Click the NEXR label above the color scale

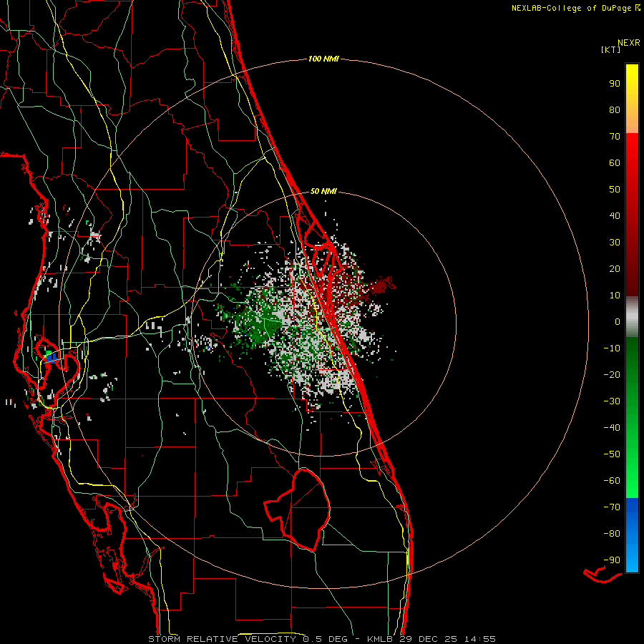[x=629, y=43]
